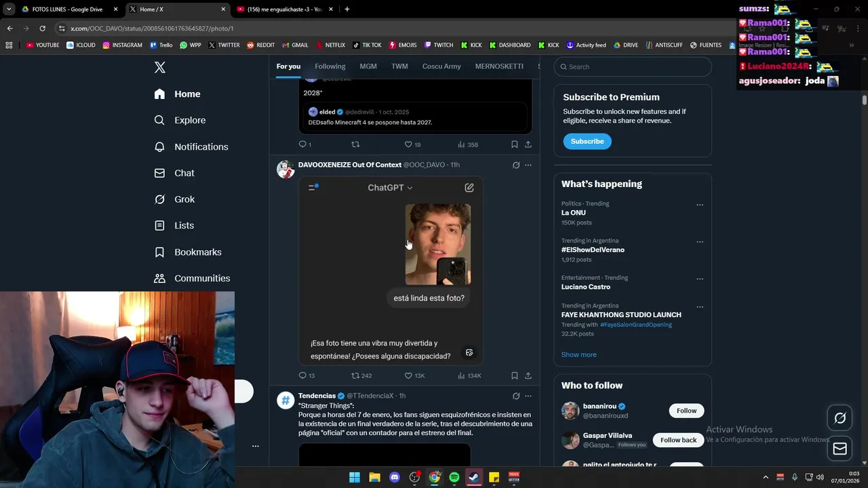The width and height of the screenshot is (868, 488).
Task: Bookmark the DAVOOXENEIZE Out Of Context post
Action: (x=515, y=375)
